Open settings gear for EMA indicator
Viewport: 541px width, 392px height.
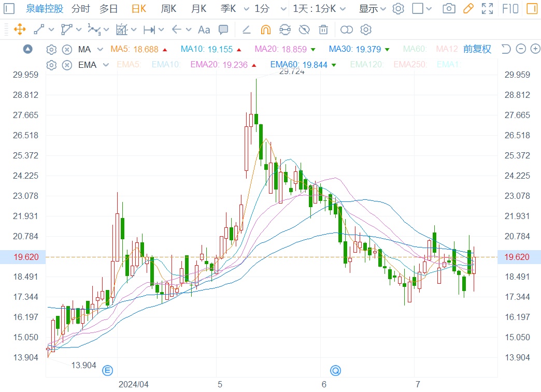51,65
